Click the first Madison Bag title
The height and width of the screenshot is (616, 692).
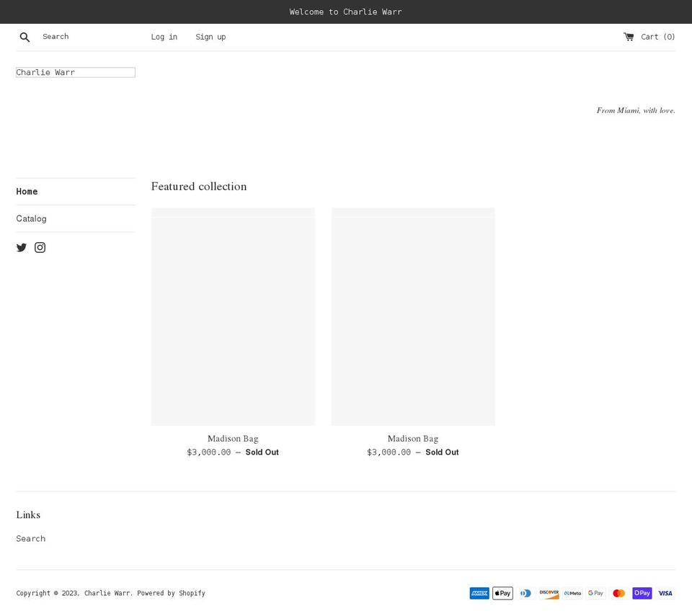point(233,439)
